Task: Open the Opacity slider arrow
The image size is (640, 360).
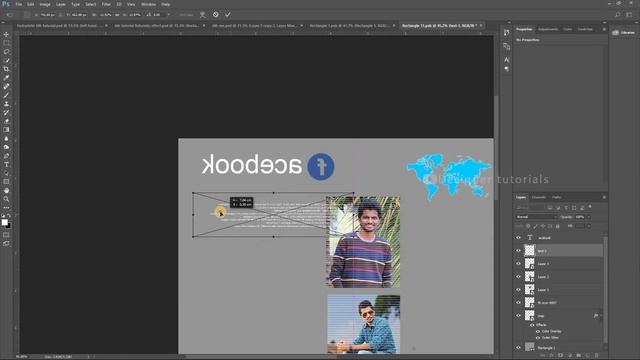Action: tap(589, 217)
